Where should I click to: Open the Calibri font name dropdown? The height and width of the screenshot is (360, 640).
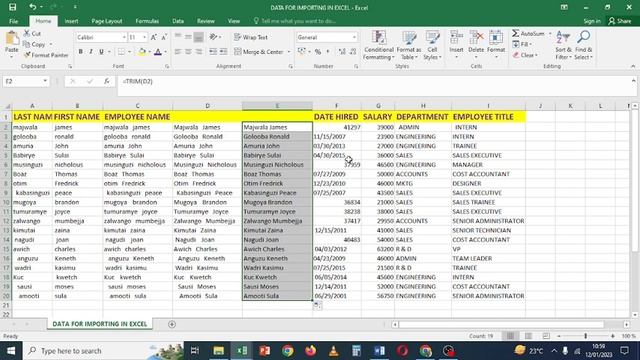click(x=124, y=37)
